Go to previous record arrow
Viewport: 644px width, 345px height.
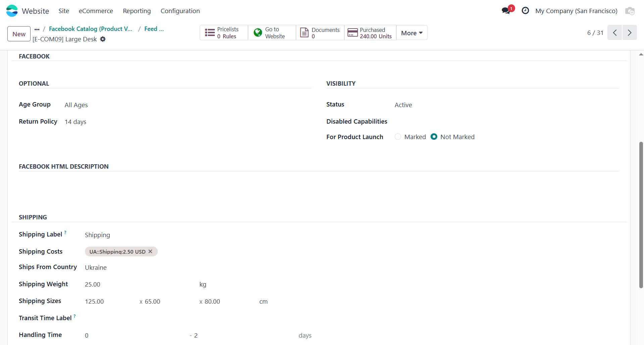[614, 33]
